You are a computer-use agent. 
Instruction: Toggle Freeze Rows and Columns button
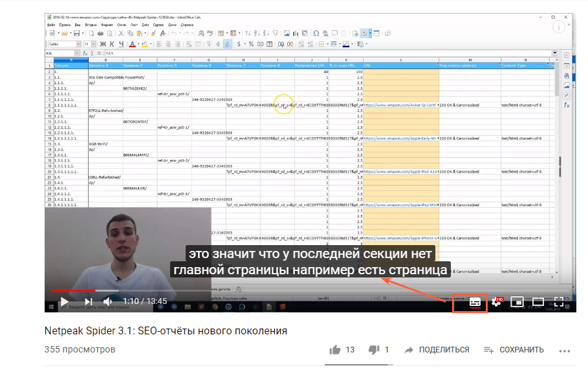[x=364, y=34]
